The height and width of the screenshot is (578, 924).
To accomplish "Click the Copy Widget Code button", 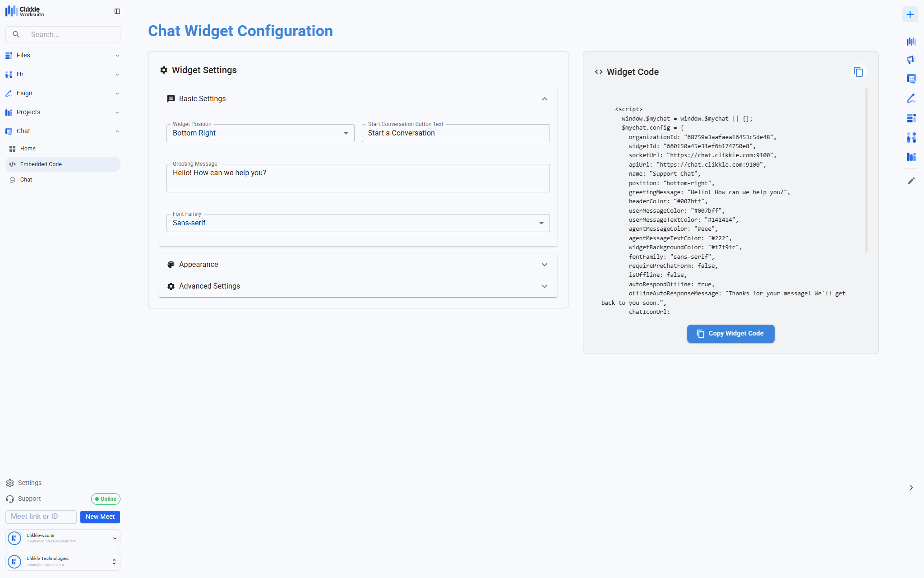I will click(730, 334).
